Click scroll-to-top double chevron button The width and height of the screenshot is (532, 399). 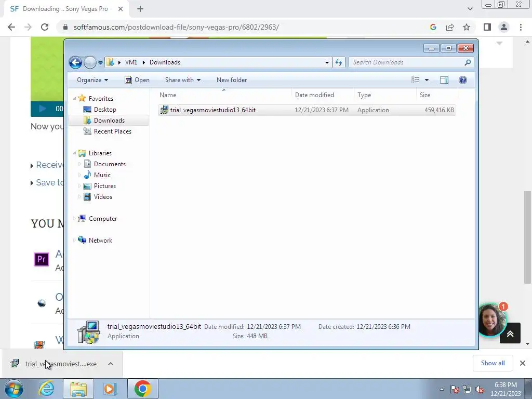point(510,334)
